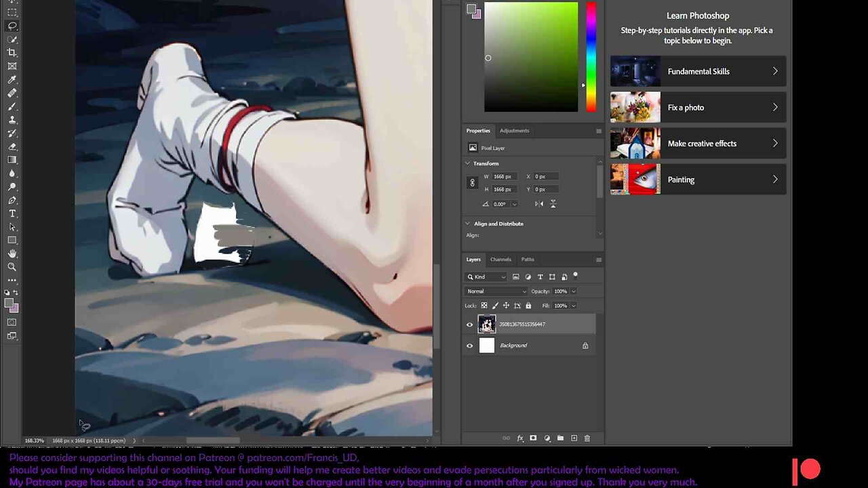This screenshot has width=868, height=488.
Task: Select the Dodge tool
Action: tap(12, 187)
